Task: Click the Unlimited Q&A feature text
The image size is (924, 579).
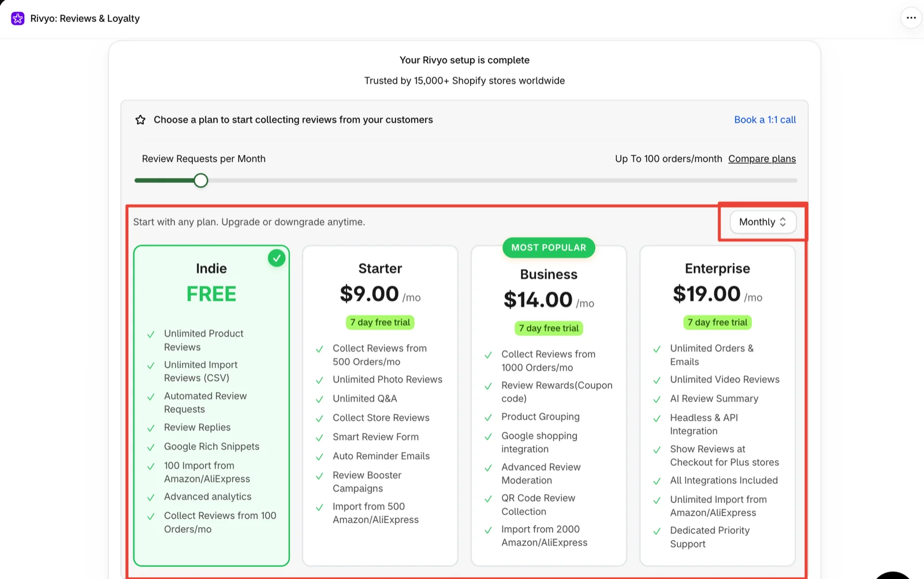Action: [364, 399]
